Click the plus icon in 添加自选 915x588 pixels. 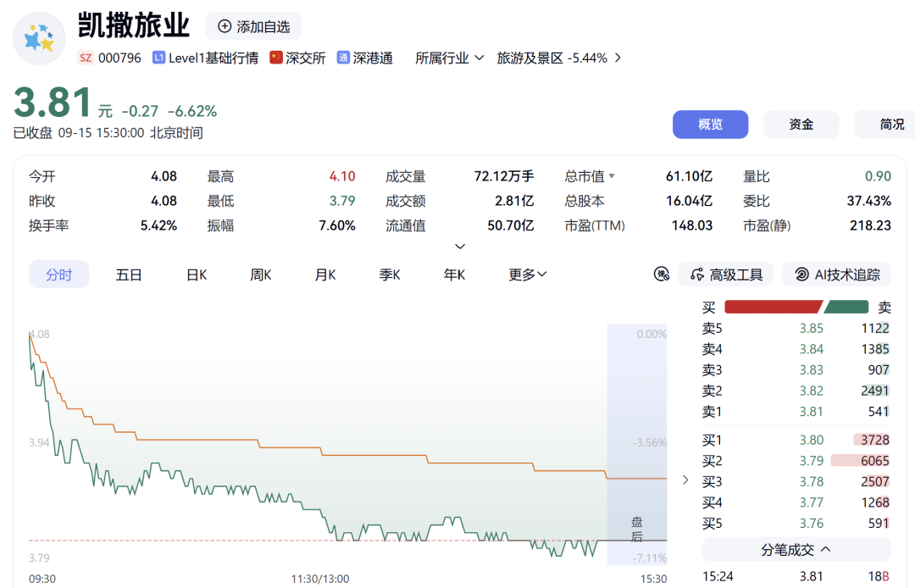(x=224, y=26)
